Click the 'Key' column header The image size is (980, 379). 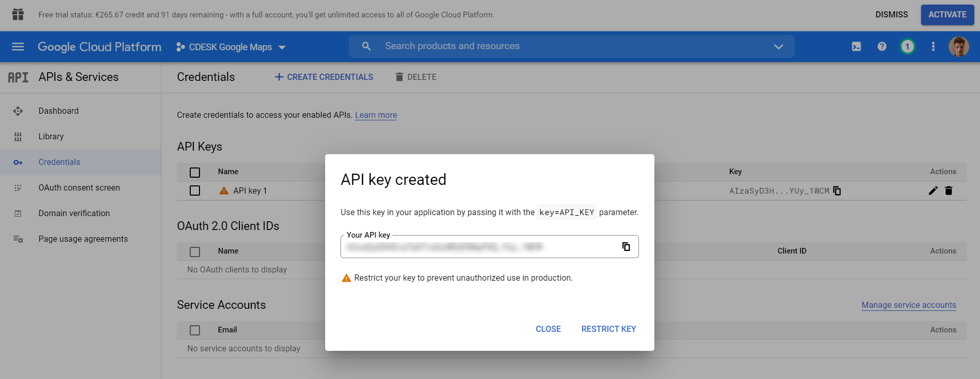(x=735, y=172)
